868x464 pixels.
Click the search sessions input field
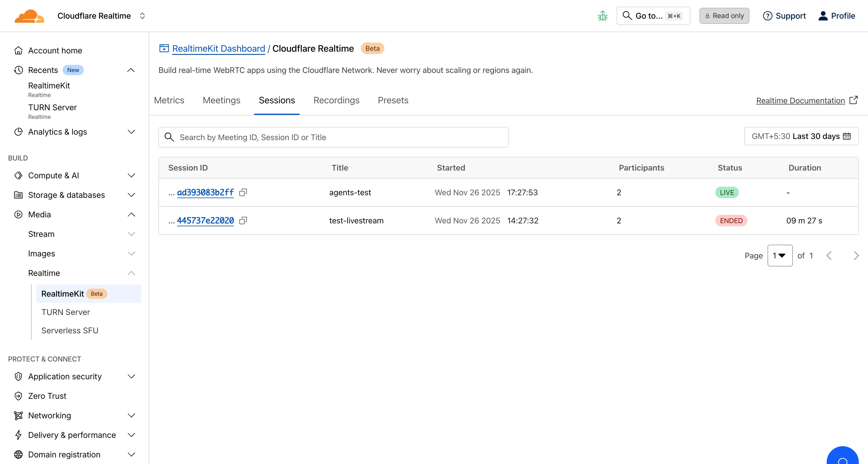click(x=333, y=137)
